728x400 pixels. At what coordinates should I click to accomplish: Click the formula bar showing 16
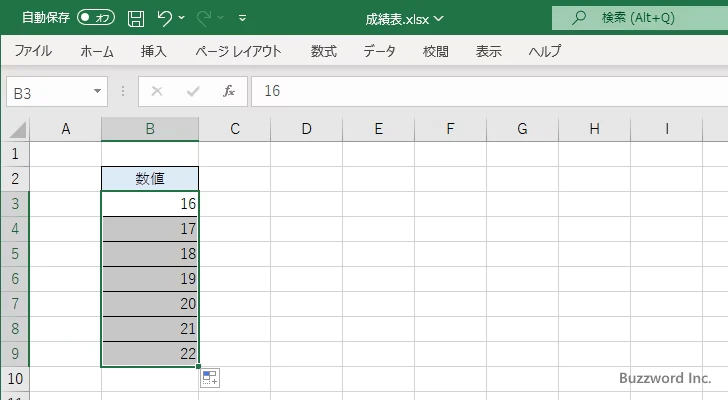click(x=489, y=91)
